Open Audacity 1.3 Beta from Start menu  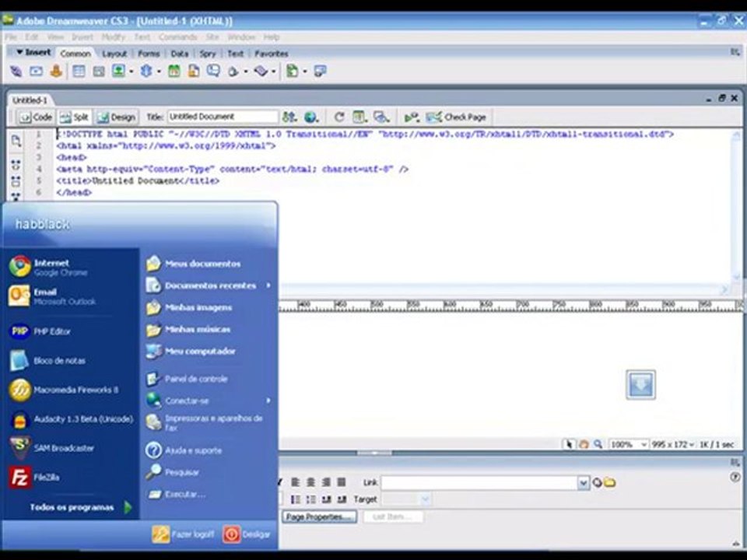(72, 419)
